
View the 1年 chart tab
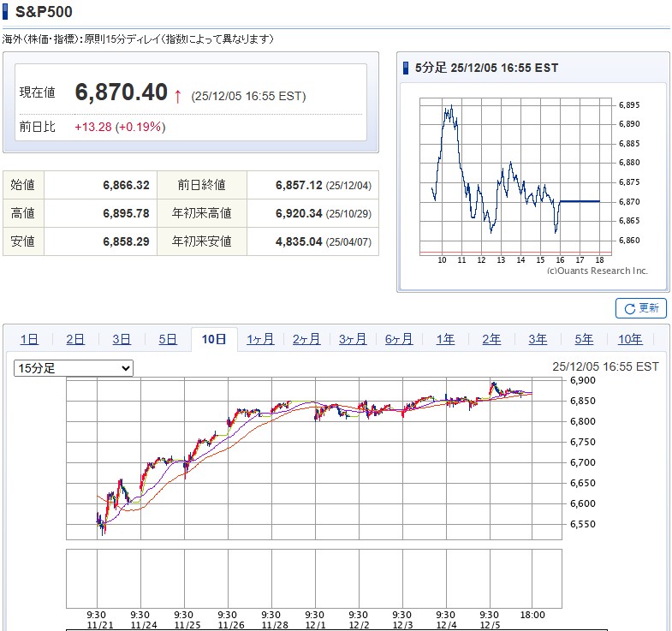(445, 340)
